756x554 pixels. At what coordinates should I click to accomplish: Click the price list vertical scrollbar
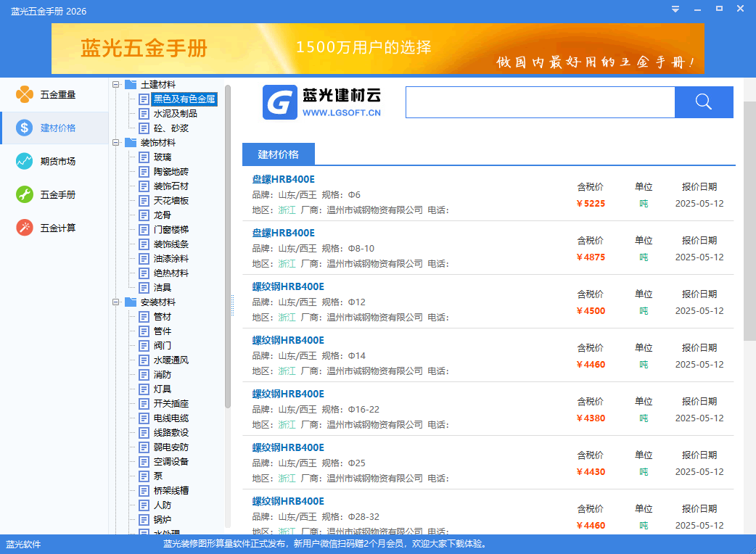(x=749, y=218)
